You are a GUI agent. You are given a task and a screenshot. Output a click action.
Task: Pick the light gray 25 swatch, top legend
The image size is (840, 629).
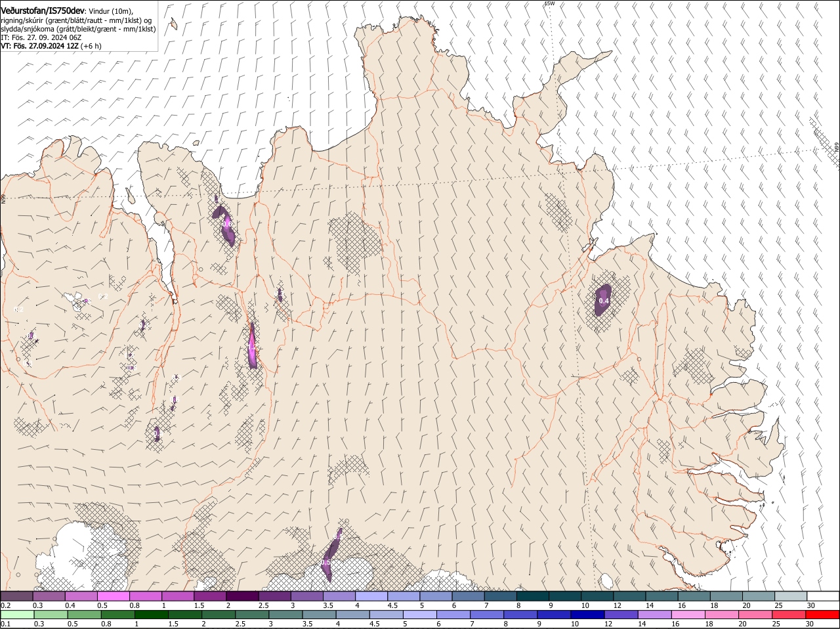pos(791,596)
